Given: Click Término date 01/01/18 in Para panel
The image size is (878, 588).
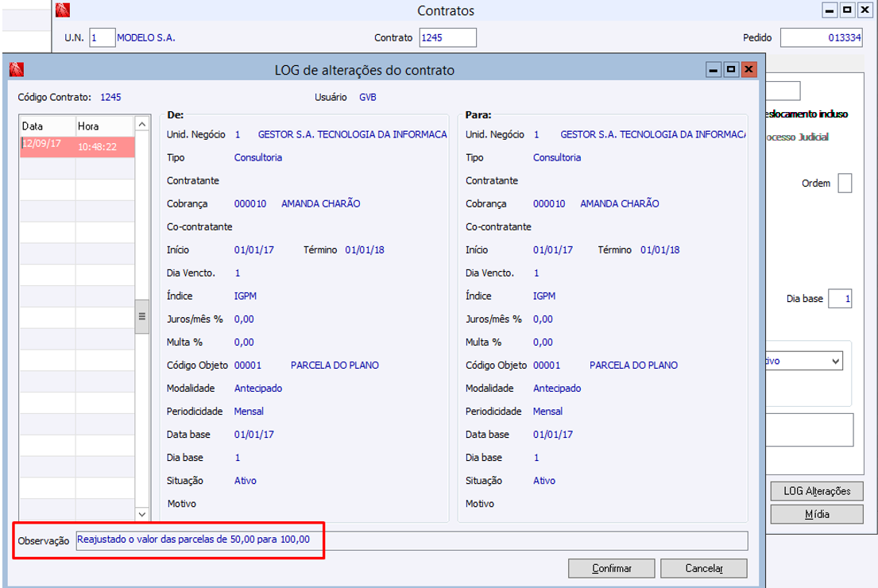Looking at the screenshot, I should [660, 250].
